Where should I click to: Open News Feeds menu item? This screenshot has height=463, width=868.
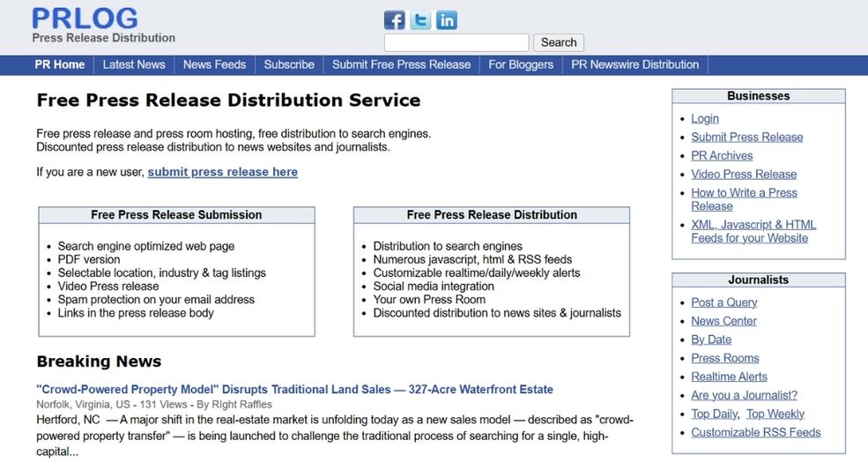[214, 64]
